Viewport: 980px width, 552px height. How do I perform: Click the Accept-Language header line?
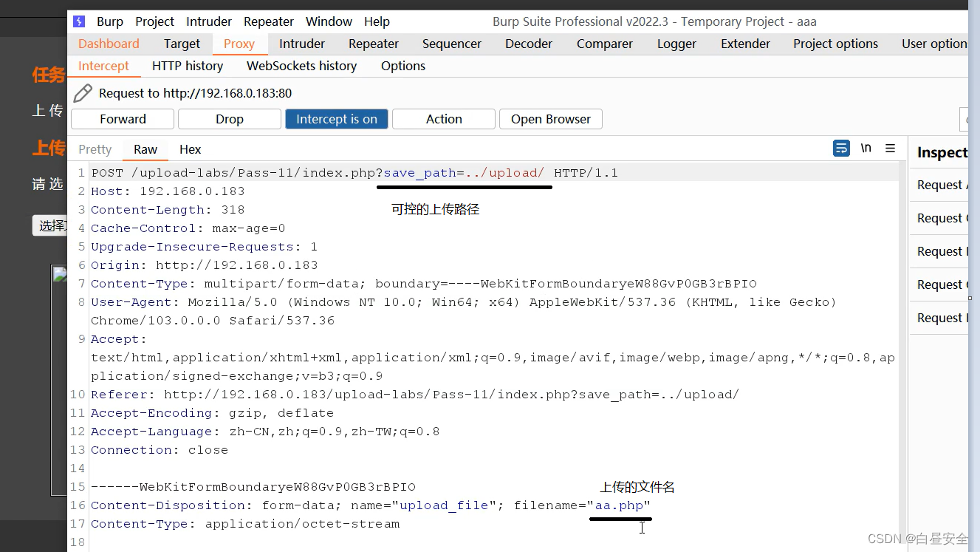click(x=265, y=432)
